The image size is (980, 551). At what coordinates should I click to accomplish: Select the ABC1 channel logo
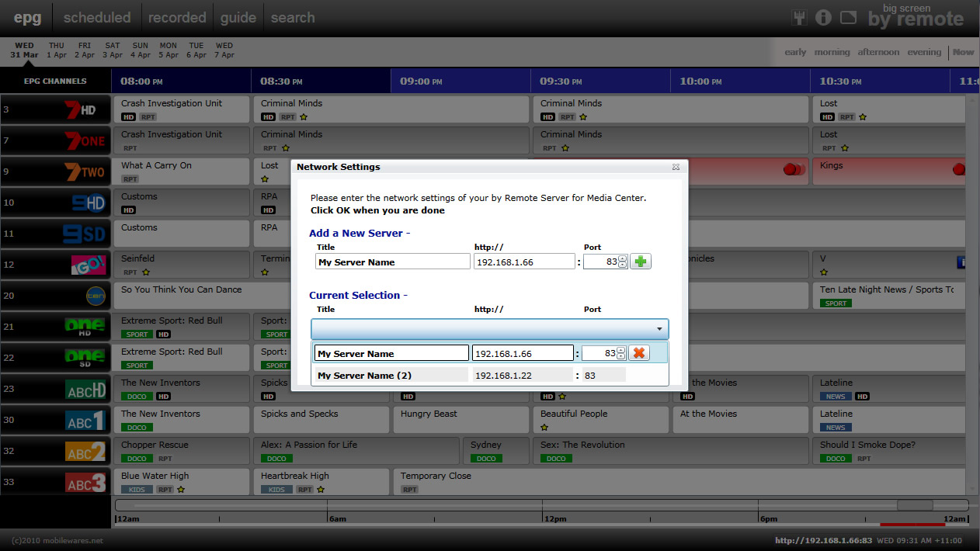tap(85, 420)
